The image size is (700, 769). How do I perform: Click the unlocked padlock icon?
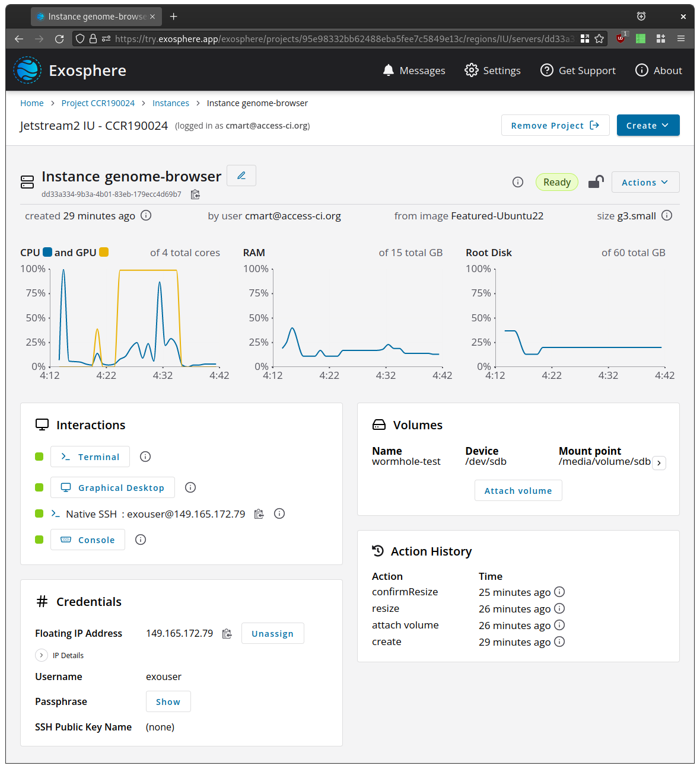[596, 182]
